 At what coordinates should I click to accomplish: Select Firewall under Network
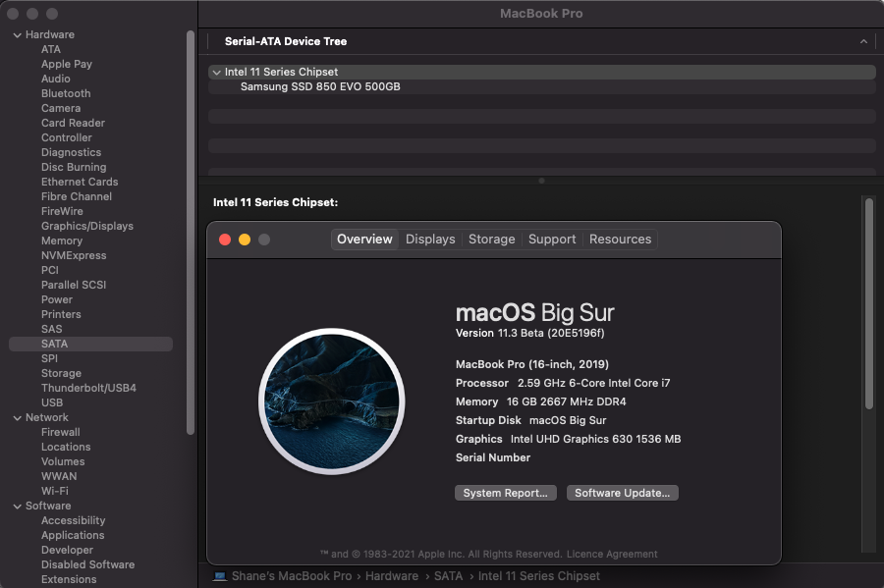point(60,433)
